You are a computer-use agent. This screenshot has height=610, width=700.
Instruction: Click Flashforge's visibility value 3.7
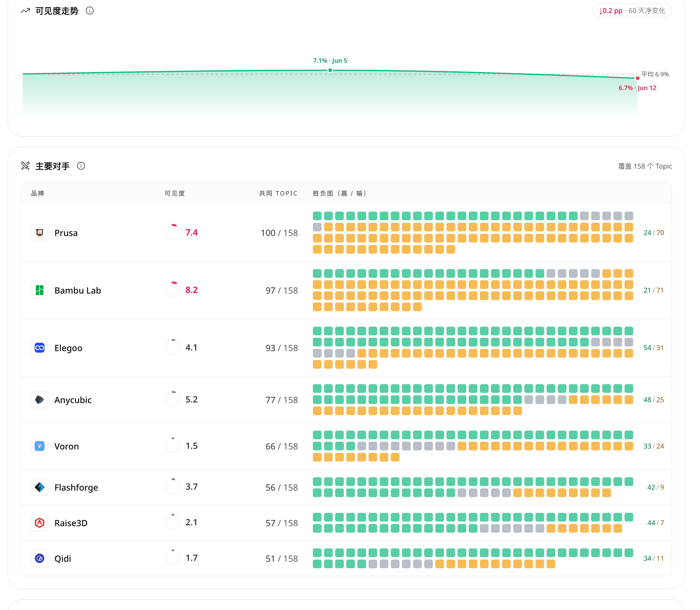tap(192, 487)
